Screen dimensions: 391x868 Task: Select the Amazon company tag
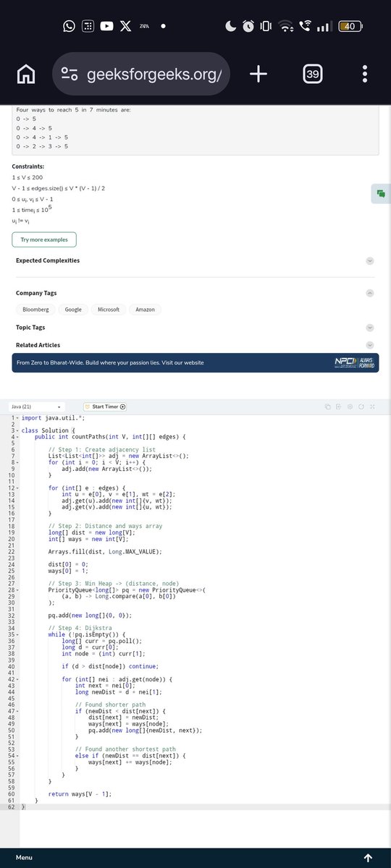145,310
